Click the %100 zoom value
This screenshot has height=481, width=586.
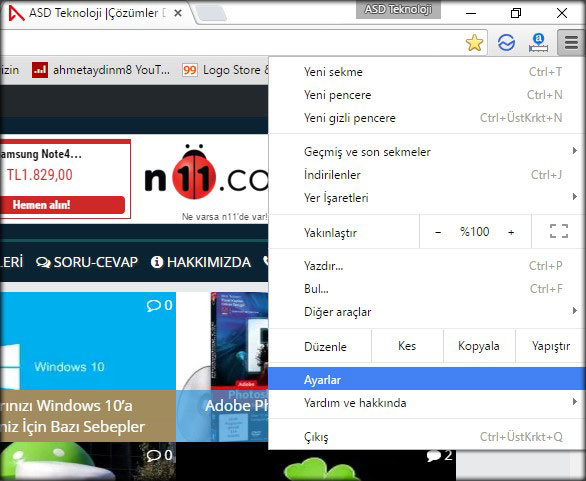tap(475, 232)
